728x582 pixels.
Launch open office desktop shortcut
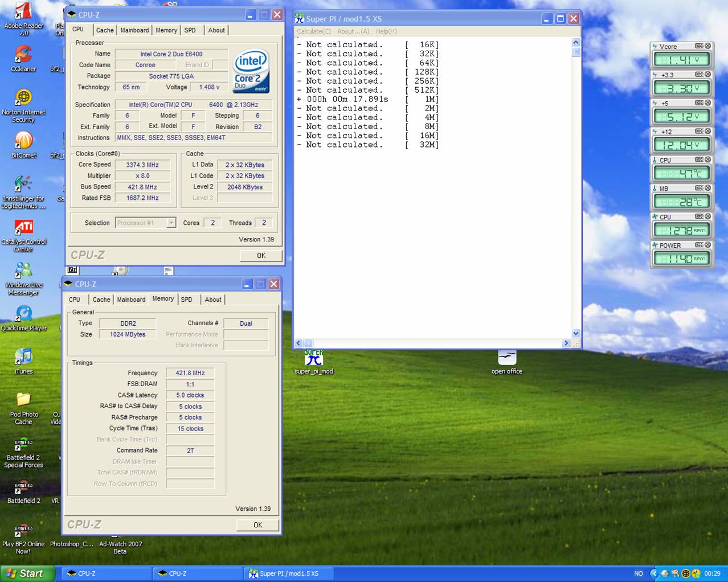pos(506,362)
